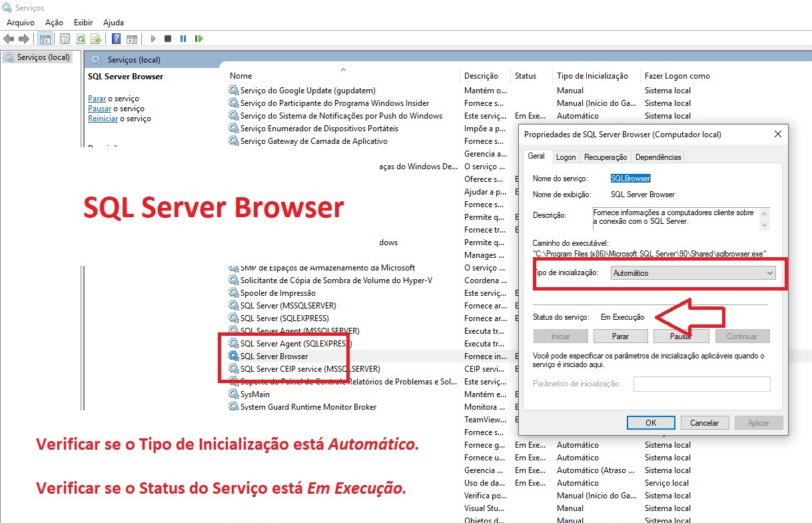Screen dimensions: 812x523
Task: Click the Parâmetros de inicialização input field
Action: click(701, 384)
